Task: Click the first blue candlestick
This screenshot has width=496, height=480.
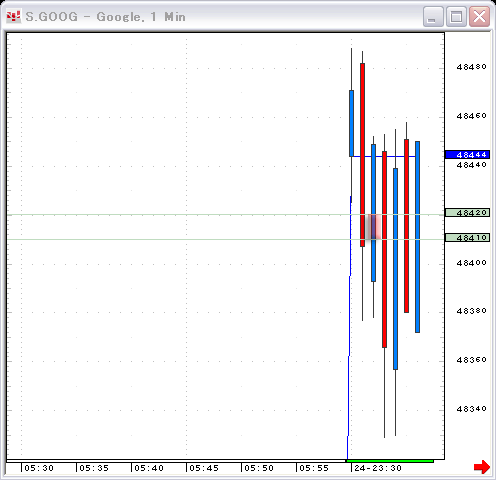Action: (351, 123)
